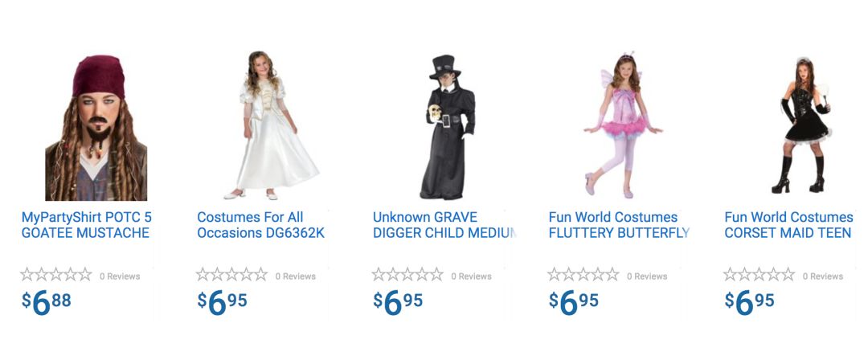The width and height of the screenshot is (868, 356).
Task: Click rating stars for Fluttery Butterfly costume
Action: point(583,275)
